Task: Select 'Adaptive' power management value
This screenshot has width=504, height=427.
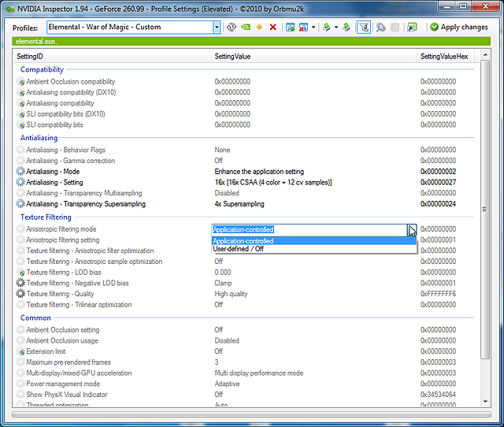Action: [227, 384]
